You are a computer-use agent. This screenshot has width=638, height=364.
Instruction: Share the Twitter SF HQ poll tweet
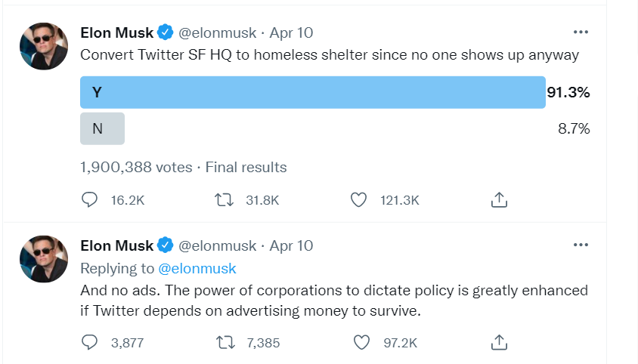coord(498,199)
